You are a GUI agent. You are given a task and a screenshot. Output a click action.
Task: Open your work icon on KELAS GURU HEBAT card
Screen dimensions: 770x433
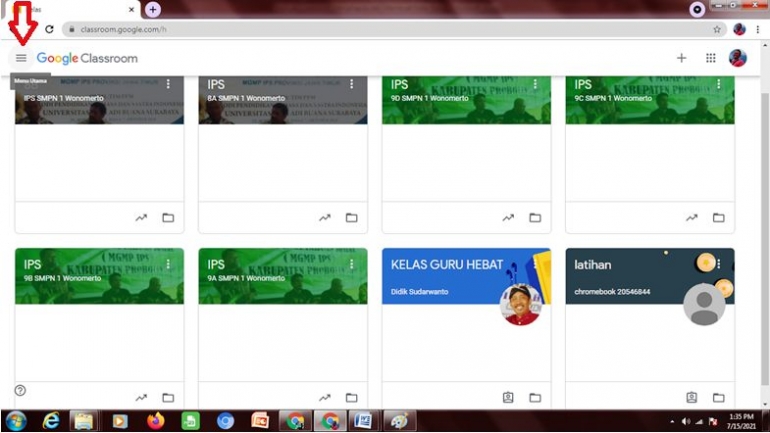tap(508, 397)
